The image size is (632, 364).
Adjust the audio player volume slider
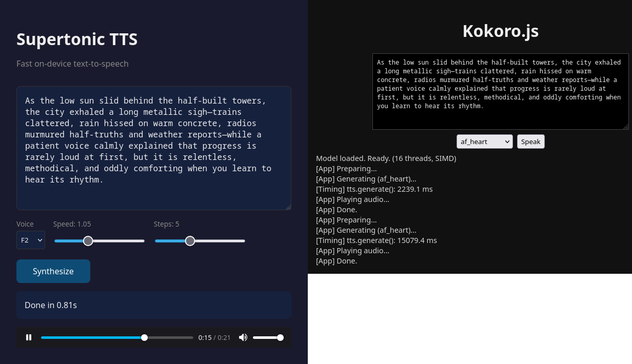pos(268,337)
